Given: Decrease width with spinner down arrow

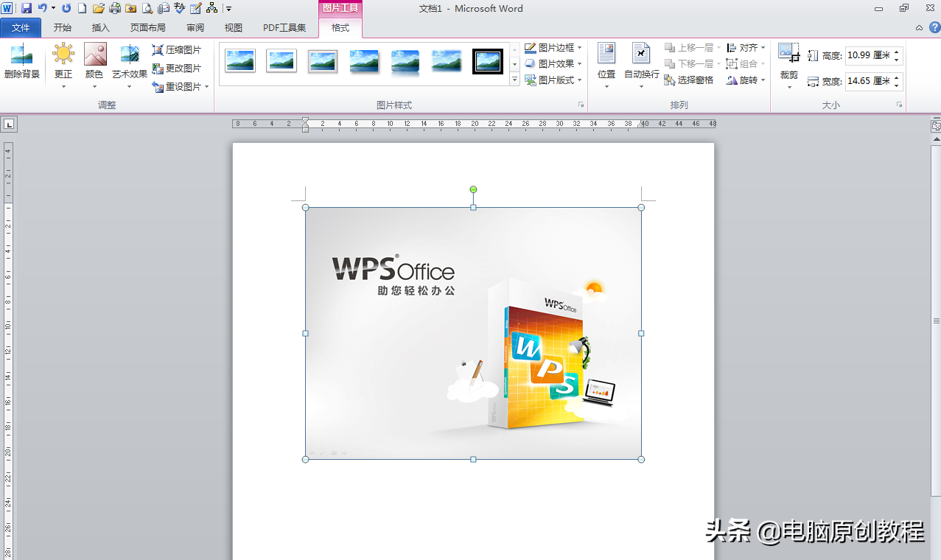Looking at the screenshot, I should tap(897, 85).
